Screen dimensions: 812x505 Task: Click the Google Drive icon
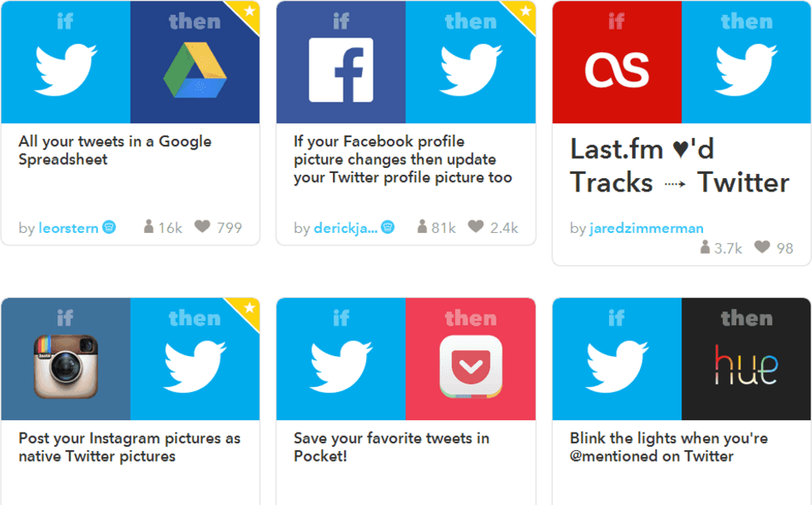pos(195,71)
